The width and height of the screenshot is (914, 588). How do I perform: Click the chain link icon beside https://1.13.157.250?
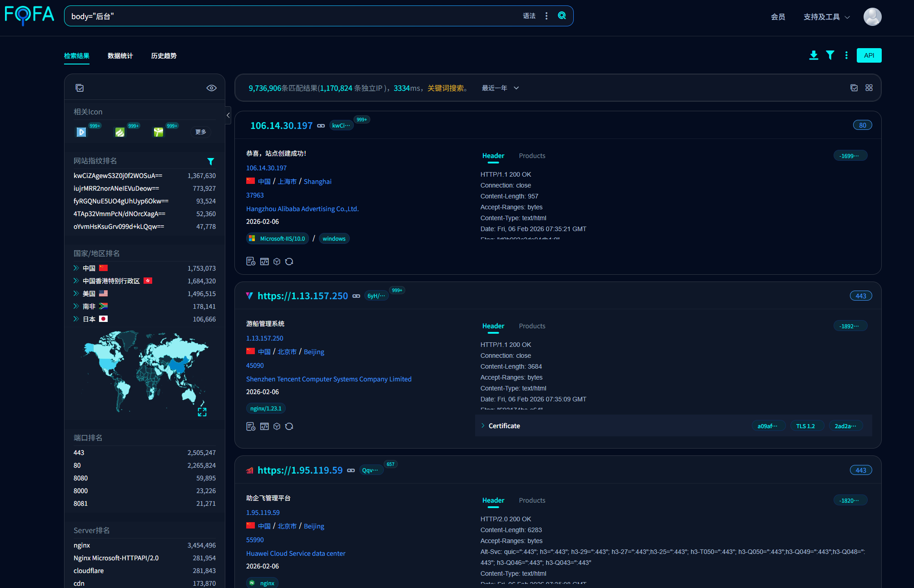pyautogui.click(x=357, y=296)
